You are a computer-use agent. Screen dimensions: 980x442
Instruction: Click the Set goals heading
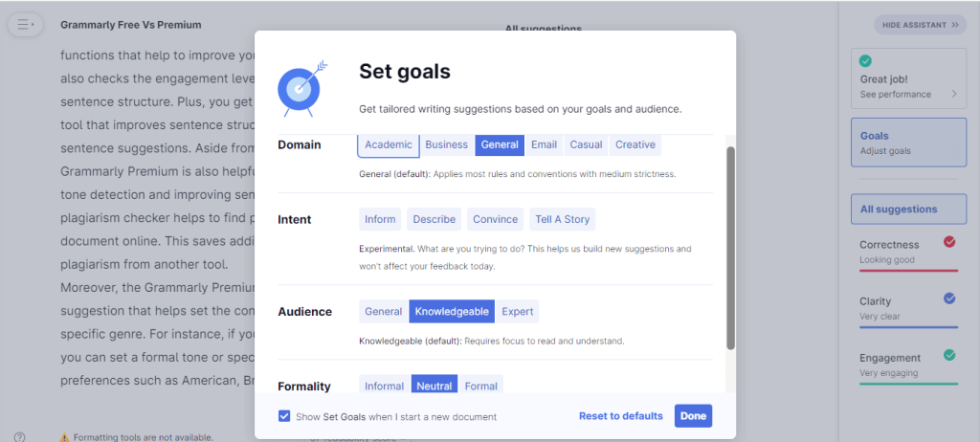405,71
